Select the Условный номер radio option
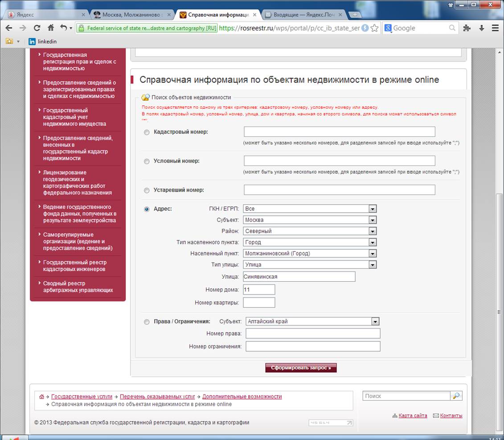The width and height of the screenshot is (504, 440). [147, 161]
